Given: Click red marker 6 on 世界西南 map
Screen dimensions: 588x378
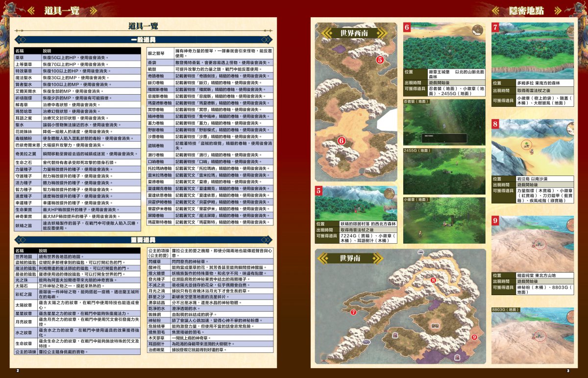Looking at the screenshot, I should (342, 141).
